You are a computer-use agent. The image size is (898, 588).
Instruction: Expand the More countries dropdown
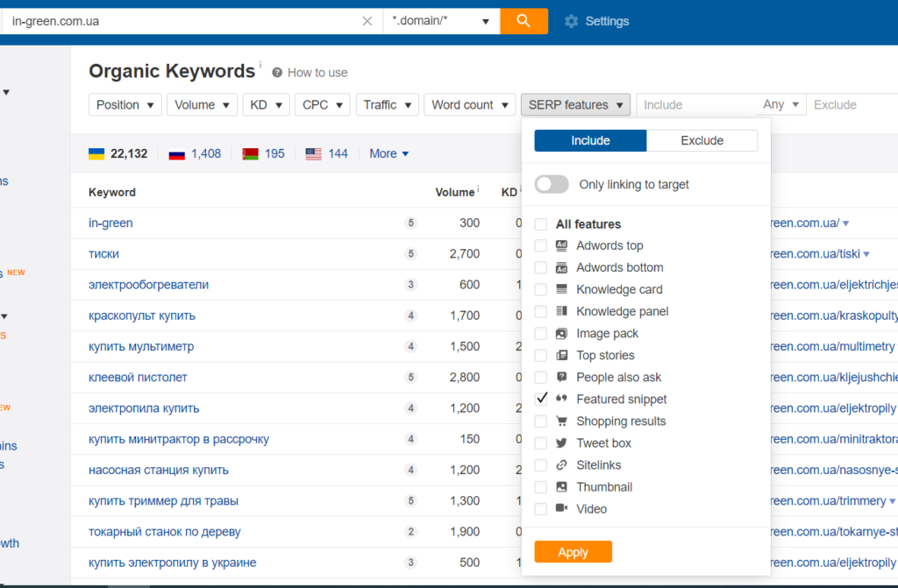[x=388, y=153]
